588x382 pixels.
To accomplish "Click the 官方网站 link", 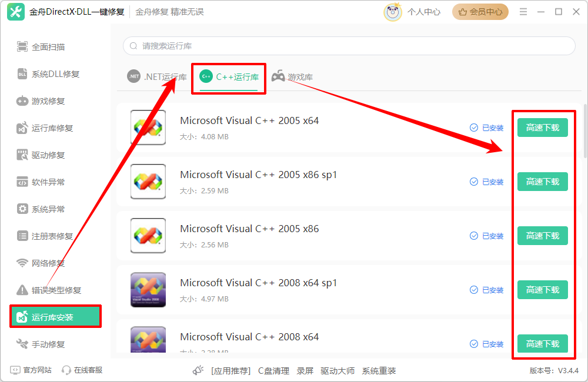I will pos(37,370).
